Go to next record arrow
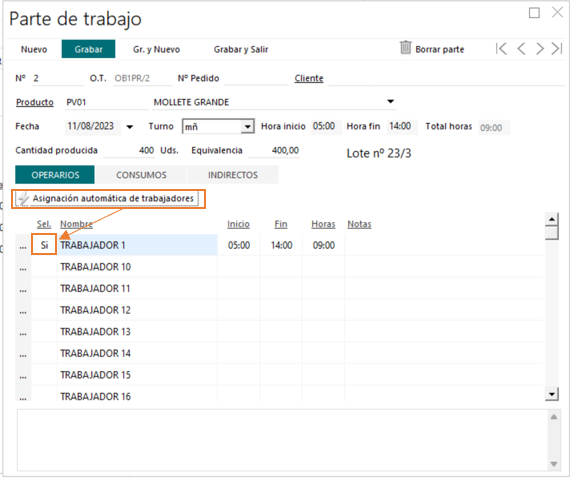The image size is (570, 480). point(540,48)
